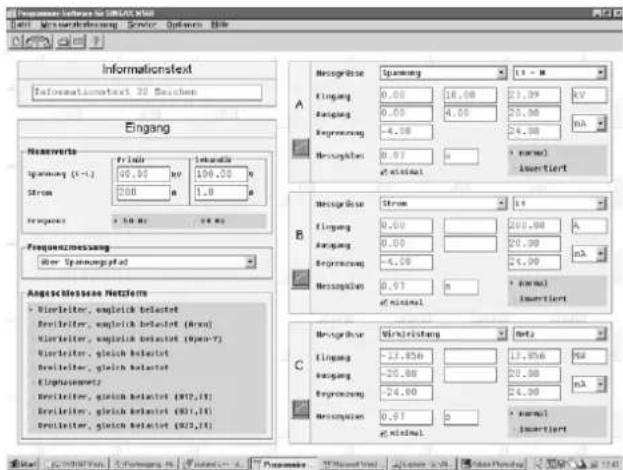Select the 50 Hz frequency option
The width and height of the screenshot is (623, 470).
click(x=130, y=220)
